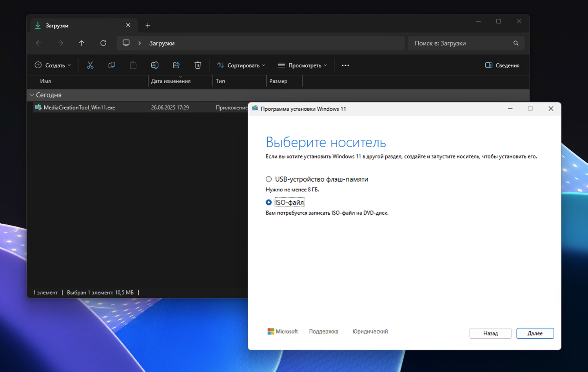Click the Copy icon in Explorer toolbar
The height and width of the screenshot is (372, 588).
tap(112, 65)
